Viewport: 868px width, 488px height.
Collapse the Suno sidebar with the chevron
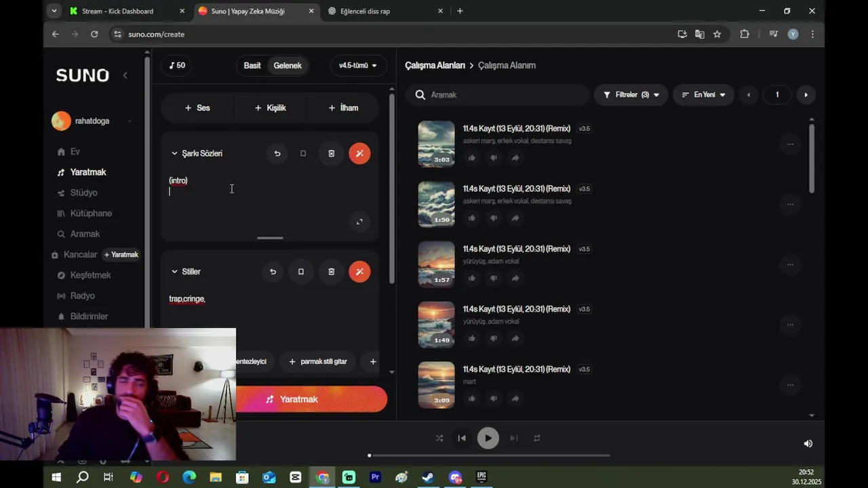click(125, 75)
